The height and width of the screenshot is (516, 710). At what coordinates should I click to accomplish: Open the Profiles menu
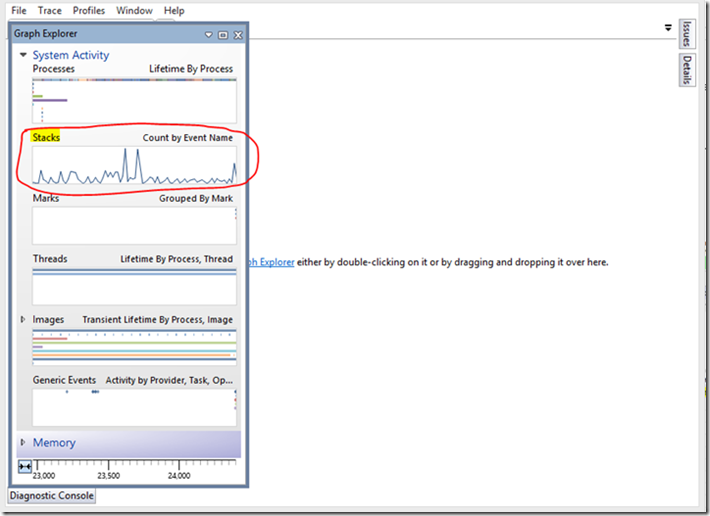89,10
